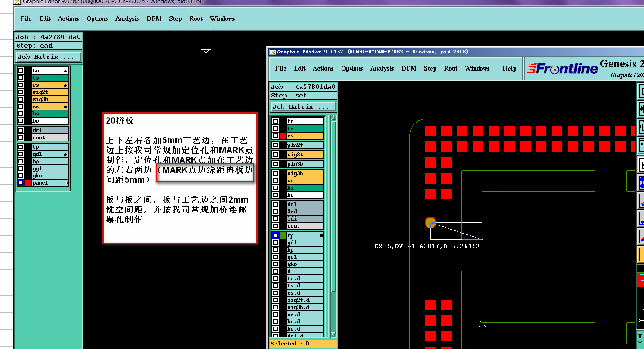Select 'gko' layer name in back window

pos(50,176)
